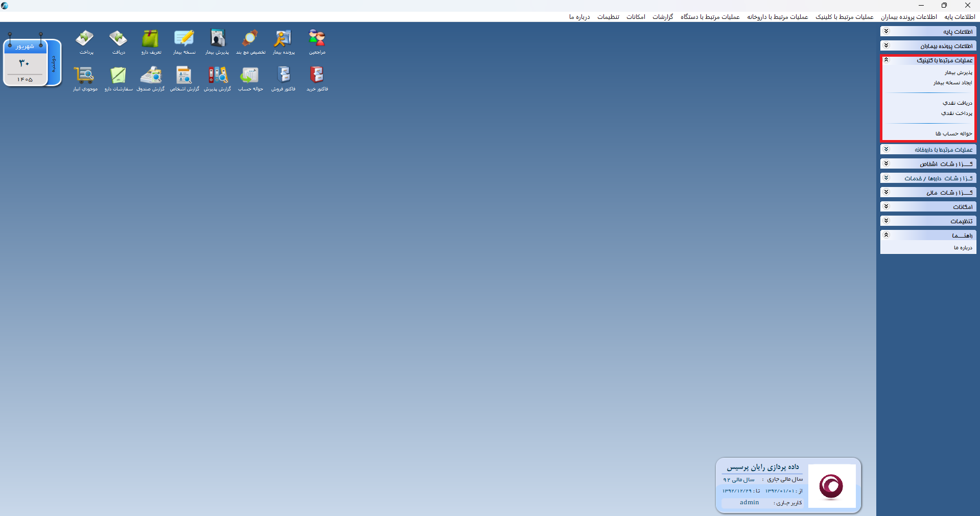
Task: Expand the تنظیمات sidebar panel
Action: tap(928, 221)
